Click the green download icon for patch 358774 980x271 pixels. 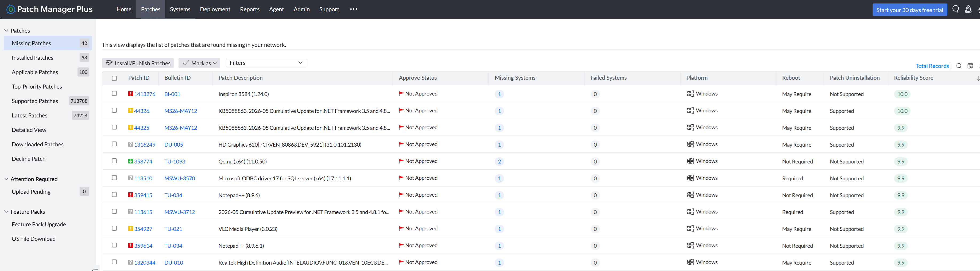(x=130, y=161)
